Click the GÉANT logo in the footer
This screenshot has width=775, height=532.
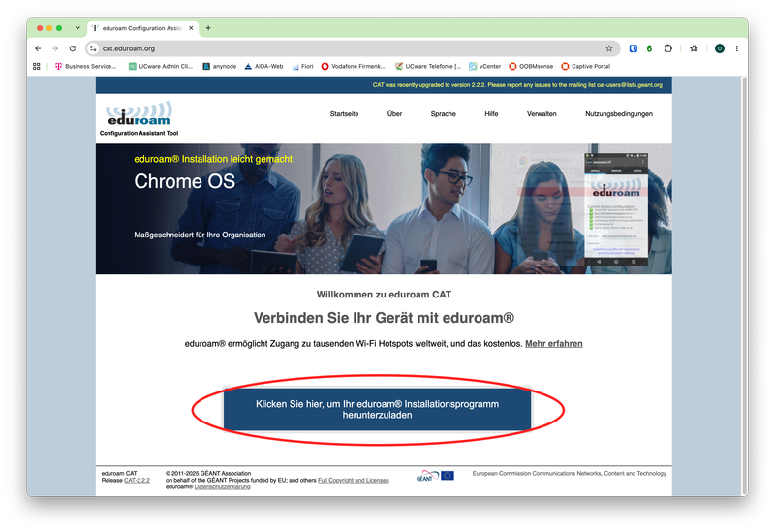coord(427,476)
